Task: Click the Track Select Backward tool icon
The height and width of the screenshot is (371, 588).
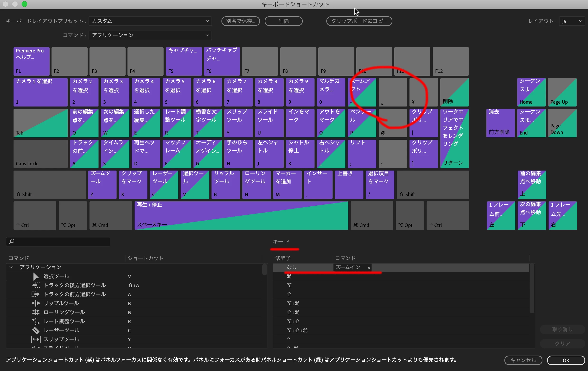Action: 36,285
